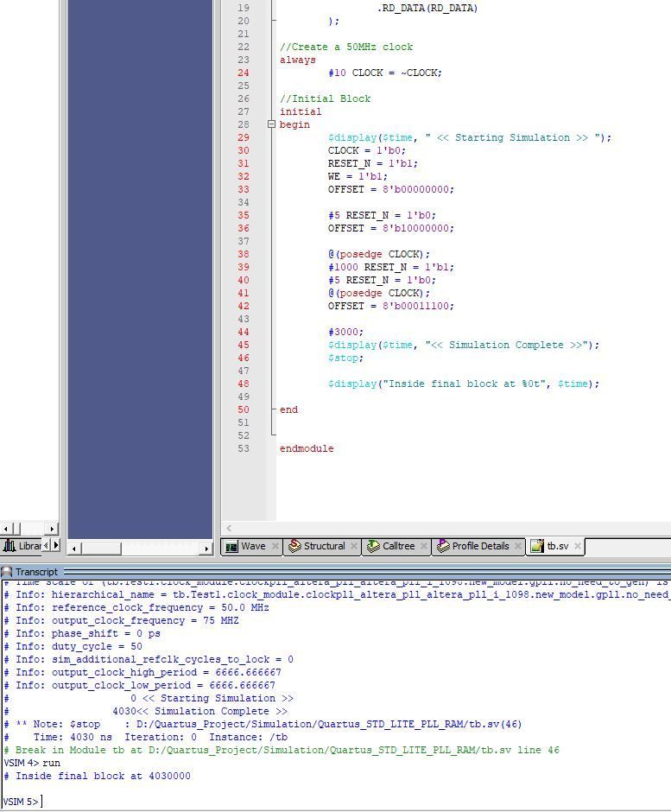Click the Inside final block $display statement

(x=464, y=384)
